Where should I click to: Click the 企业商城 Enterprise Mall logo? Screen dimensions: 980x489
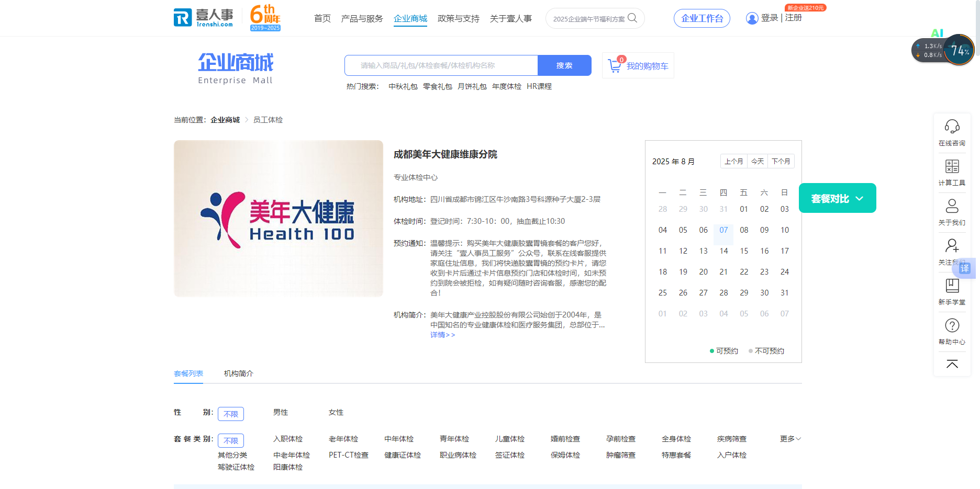coord(236,69)
